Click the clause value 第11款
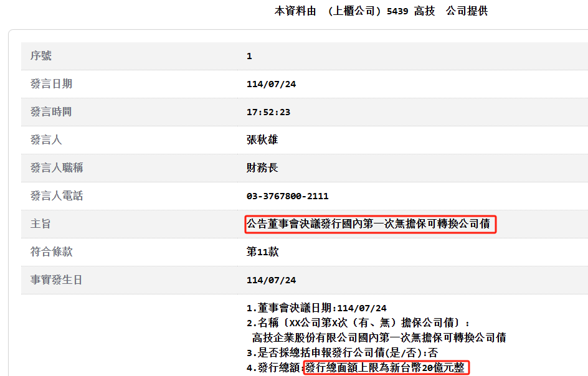 click(x=262, y=252)
